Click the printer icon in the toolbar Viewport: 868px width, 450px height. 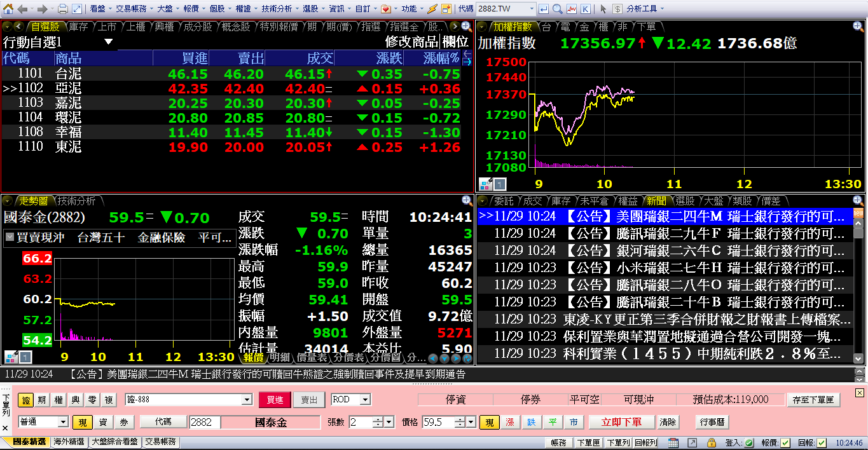pyautogui.click(x=62, y=9)
